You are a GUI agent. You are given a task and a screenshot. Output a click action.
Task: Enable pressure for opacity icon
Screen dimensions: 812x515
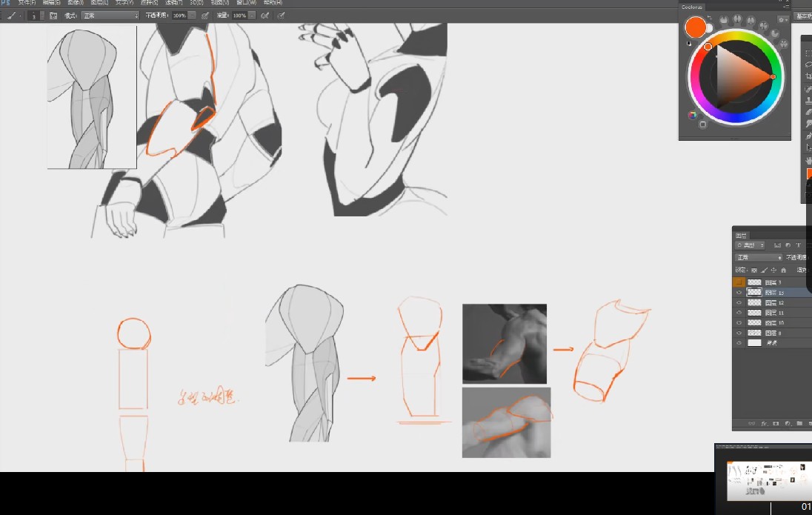click(205, 16)
